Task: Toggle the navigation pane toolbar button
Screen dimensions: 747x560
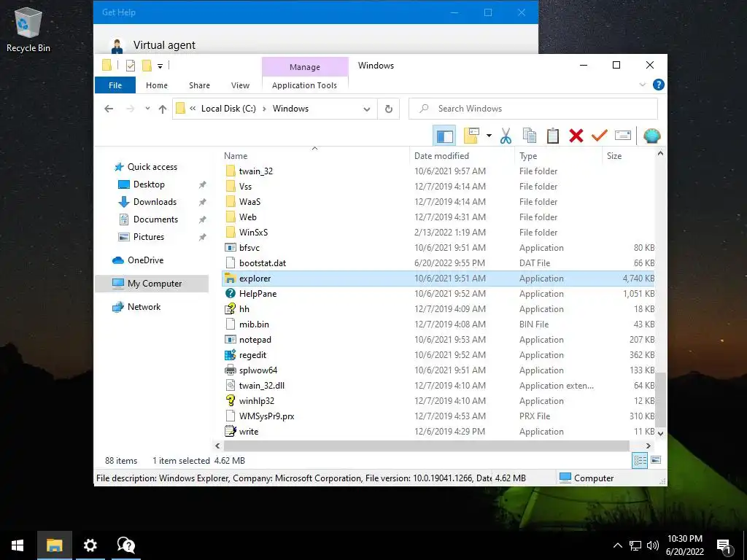Action: 444,136
